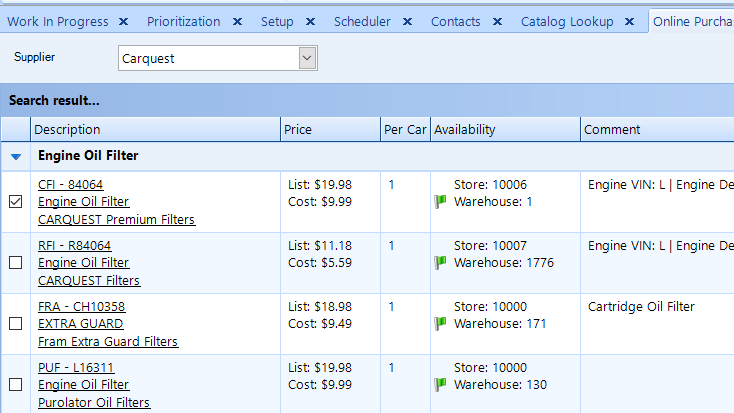The image size is (734, 413).
Task: Switch to Prioritization tab
Action: click(184, 22)
